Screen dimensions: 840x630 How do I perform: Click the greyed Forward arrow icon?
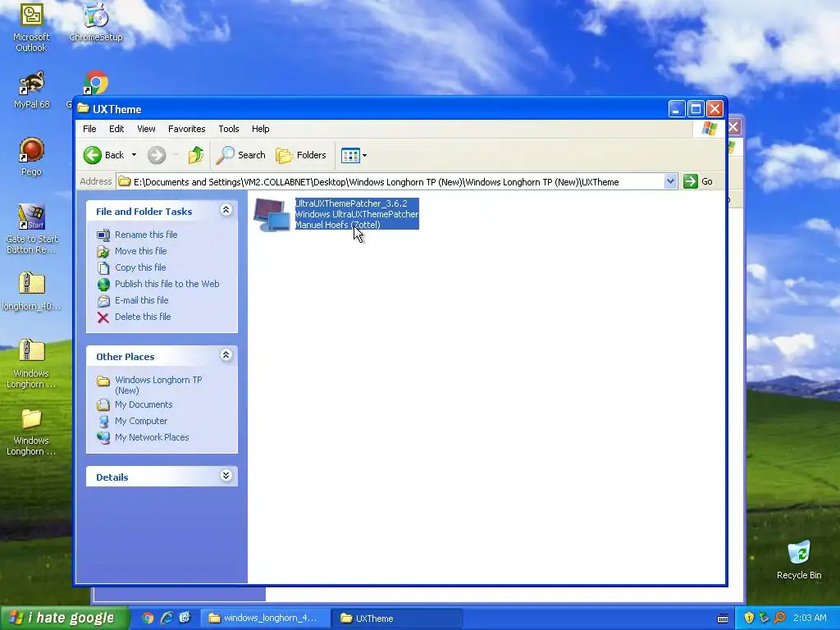[157, 155]
